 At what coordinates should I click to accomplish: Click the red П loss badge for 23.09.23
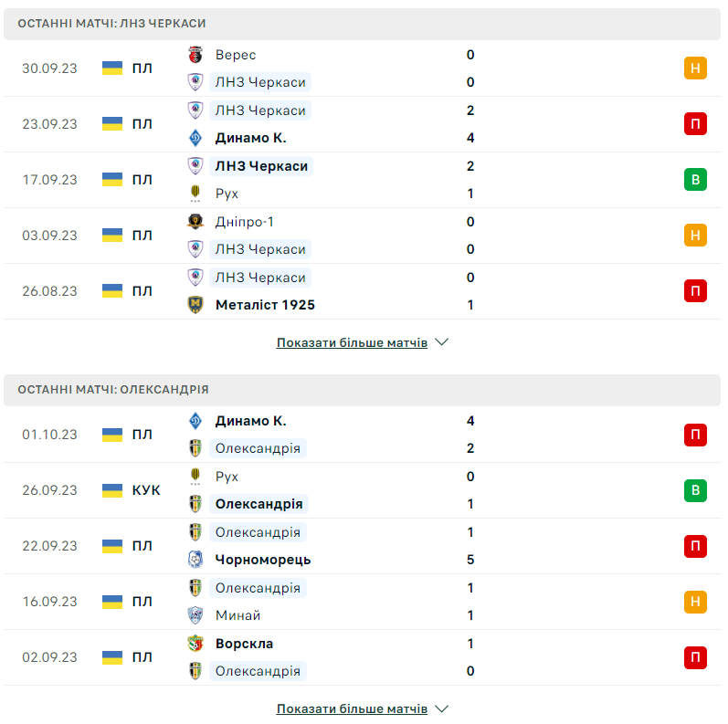coord(695,124)
